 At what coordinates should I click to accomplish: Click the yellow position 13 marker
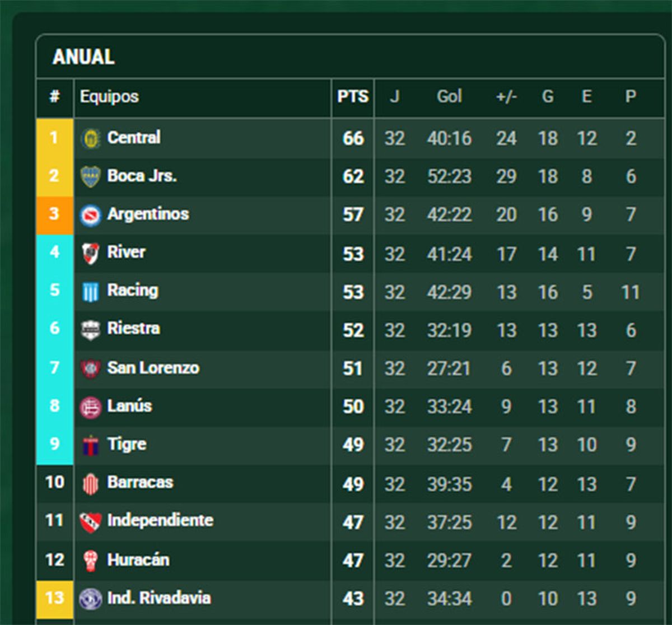[54, 598]
